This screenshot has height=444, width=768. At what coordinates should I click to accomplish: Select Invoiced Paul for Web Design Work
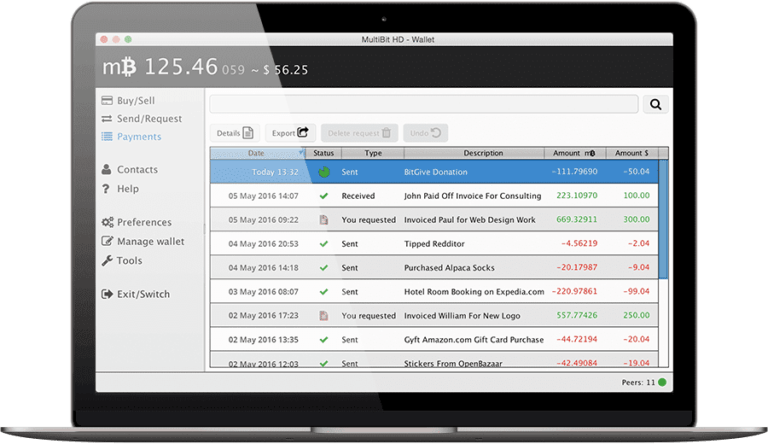tap(434, 220)
